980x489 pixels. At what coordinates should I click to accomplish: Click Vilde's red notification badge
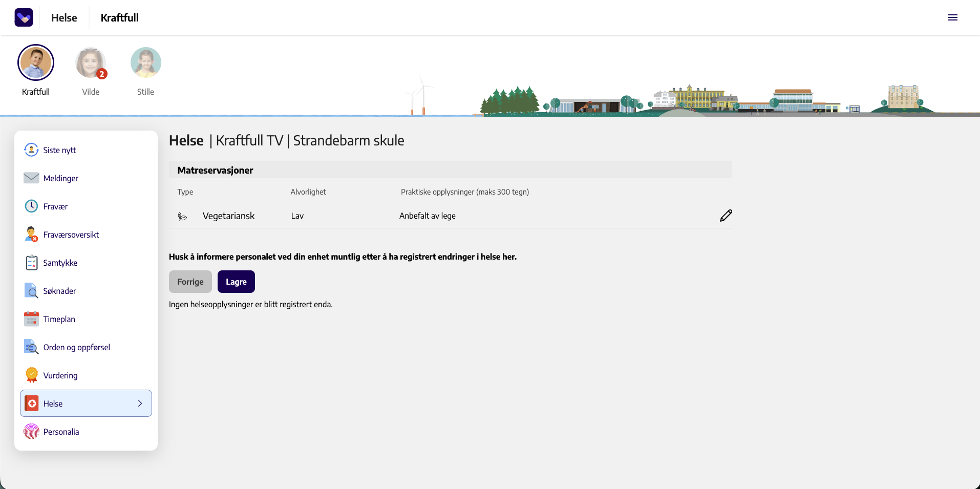tap(102, 74)
